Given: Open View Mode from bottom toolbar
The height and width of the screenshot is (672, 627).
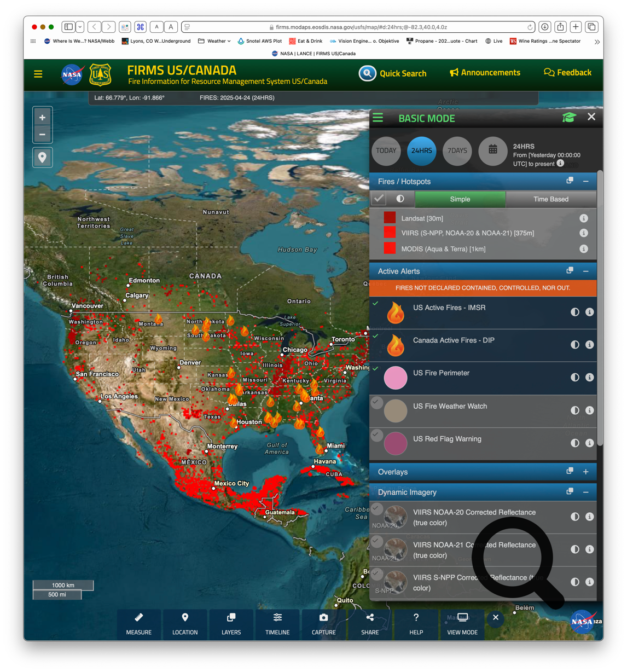Looking at the screenshot, I should click(x=462, y=624).
